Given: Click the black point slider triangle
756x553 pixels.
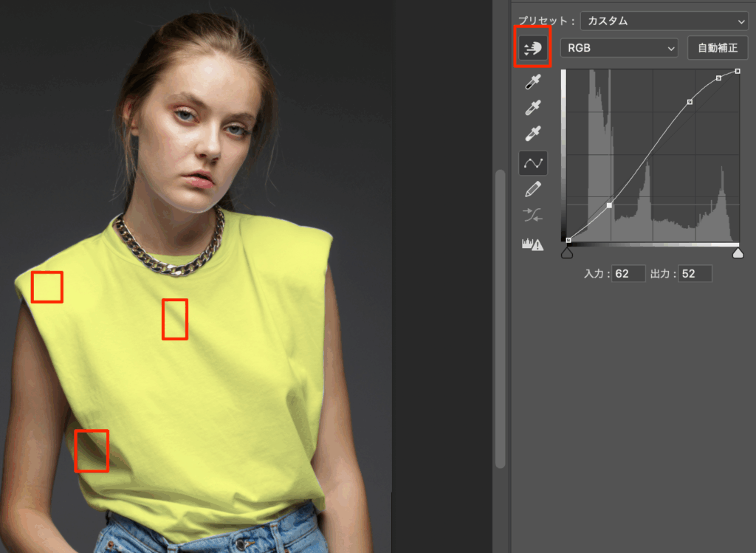Looking at the screenshot, I should pyautogui.click(x=567, y=253).
